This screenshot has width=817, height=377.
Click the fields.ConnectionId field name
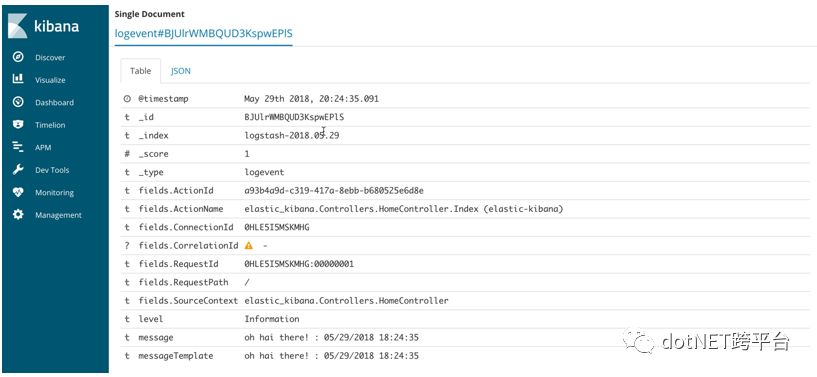point(185,227)
